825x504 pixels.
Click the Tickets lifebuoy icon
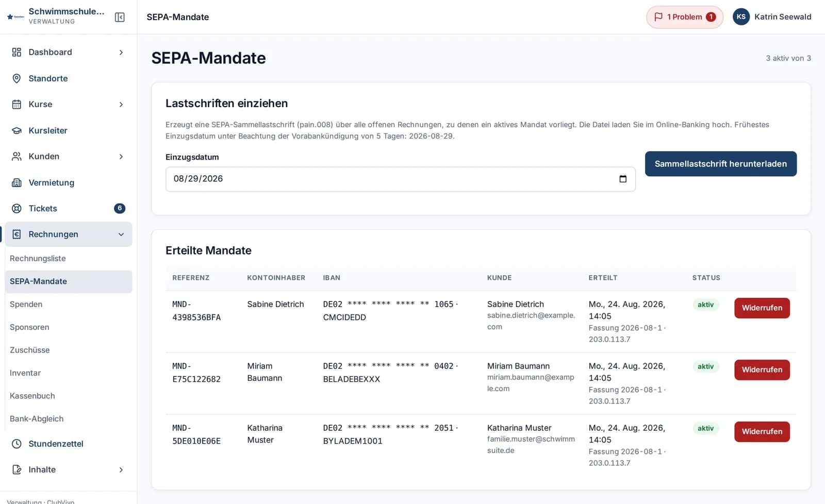[16, 208]
